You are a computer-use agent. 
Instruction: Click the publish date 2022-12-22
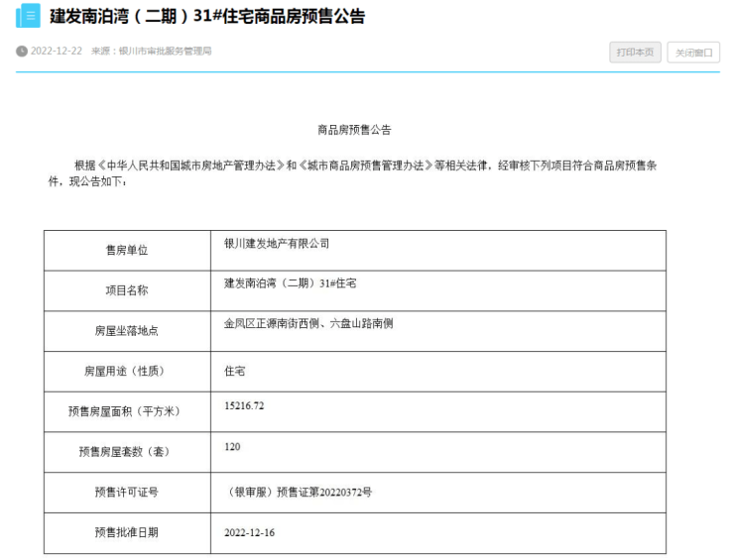pos(57,51)
